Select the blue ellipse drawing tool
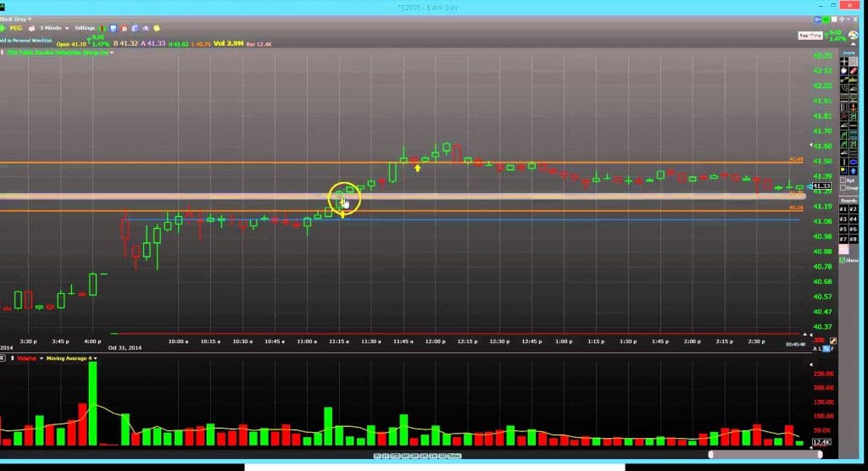This screenshot has width=868, height=471. (x=853, y=162)
